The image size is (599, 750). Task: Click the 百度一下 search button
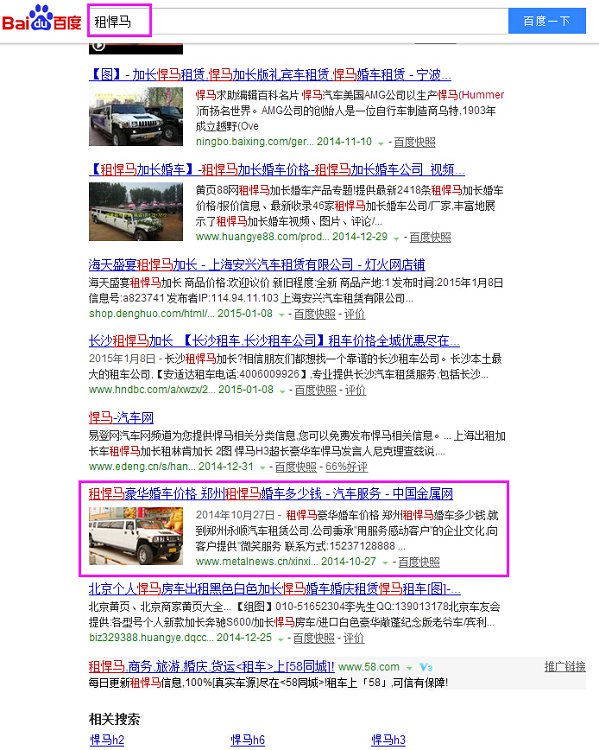point(546,21)
